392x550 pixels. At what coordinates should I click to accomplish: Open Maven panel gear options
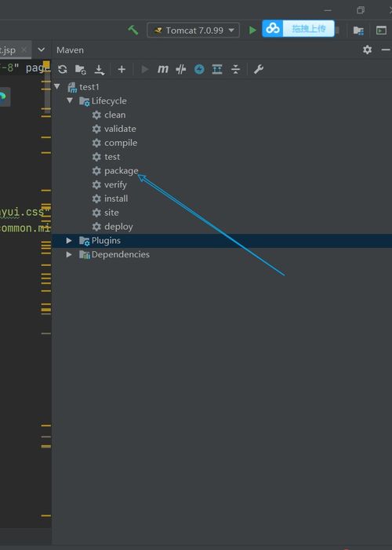(367, 49)
